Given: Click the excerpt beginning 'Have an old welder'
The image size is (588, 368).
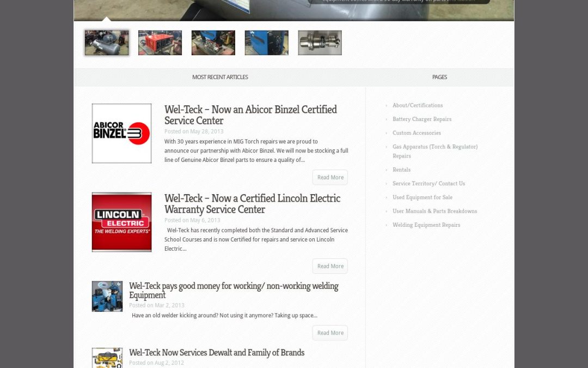Looking at the screenshot, I should click(225, 316).
